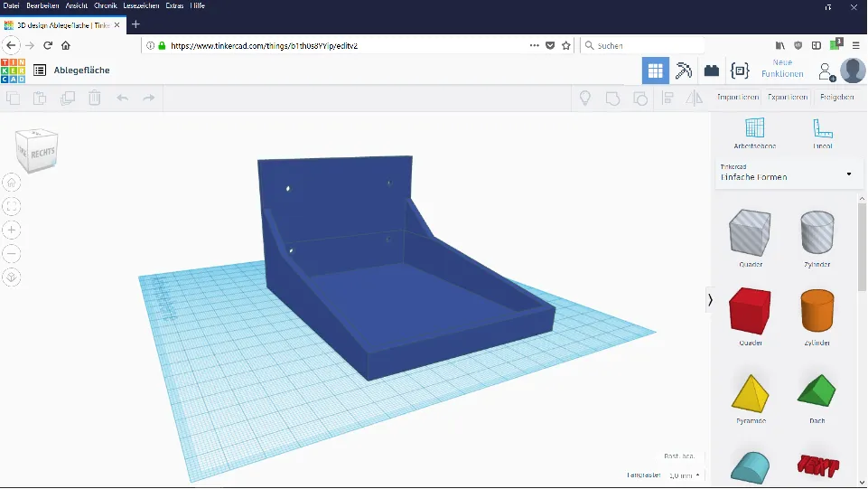Zoom in with the plus button
Viewport: 868px width, 489px height.
tap(12, 230)
